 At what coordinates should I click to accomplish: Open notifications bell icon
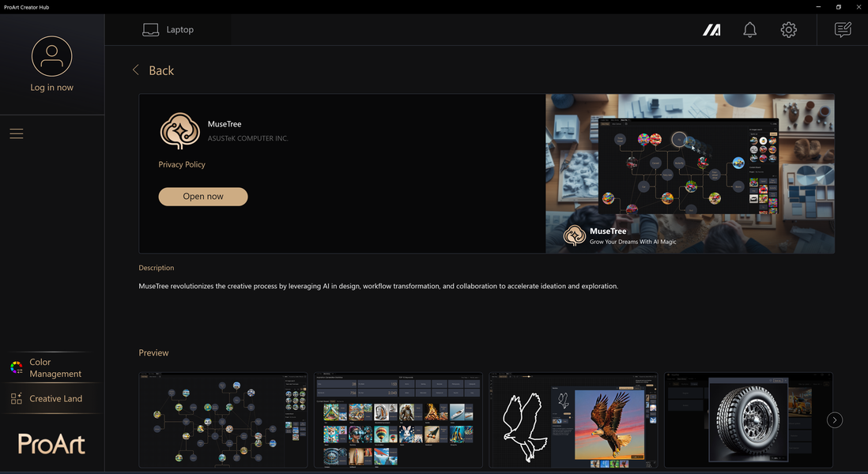[749, 30]
